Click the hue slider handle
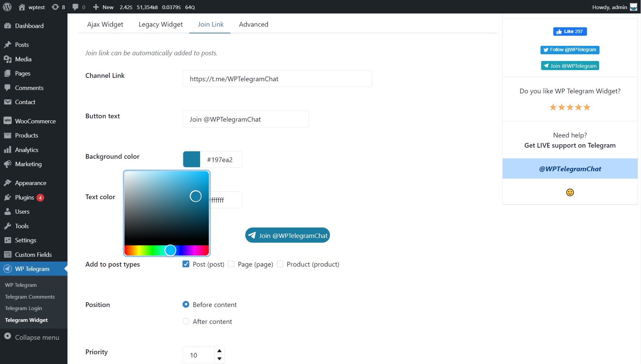This screenshot has width=641, height=364. [x=170, y=250]
